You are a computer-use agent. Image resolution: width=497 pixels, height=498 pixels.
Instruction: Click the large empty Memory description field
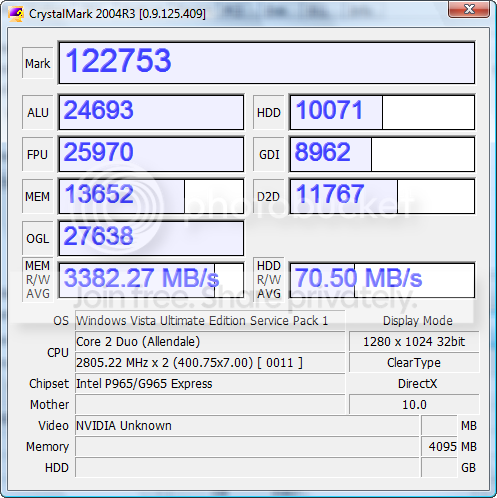click(x=247, y=447)
